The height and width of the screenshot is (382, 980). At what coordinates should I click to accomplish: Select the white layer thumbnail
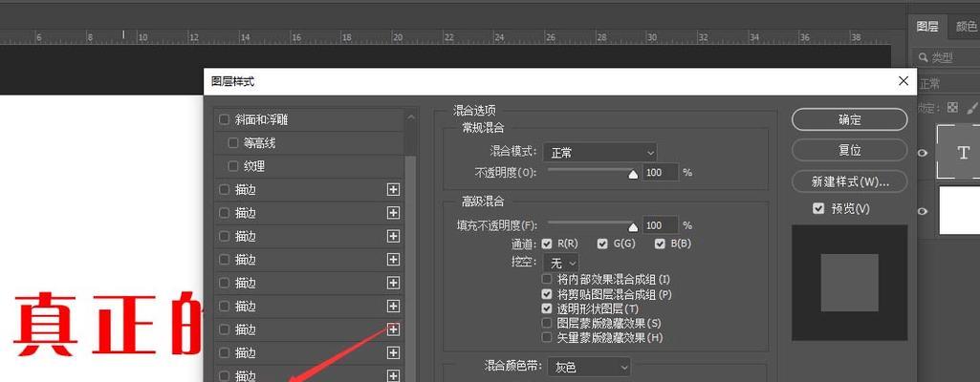961,210
